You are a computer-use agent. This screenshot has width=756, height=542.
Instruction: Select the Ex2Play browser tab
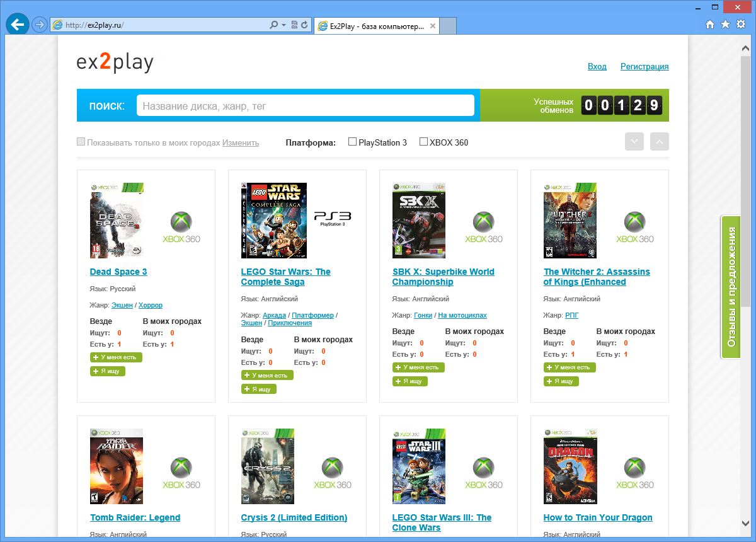coord(376,26)
